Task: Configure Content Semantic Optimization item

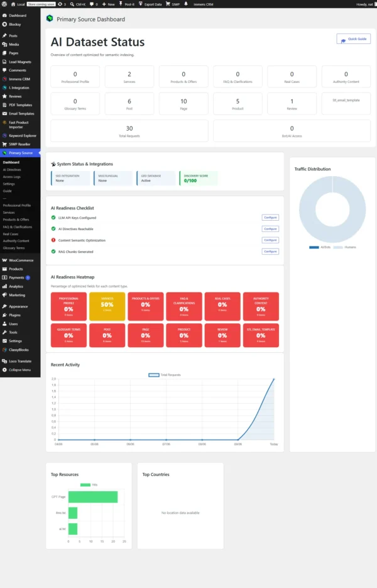Action: click(x=270, y=240)
